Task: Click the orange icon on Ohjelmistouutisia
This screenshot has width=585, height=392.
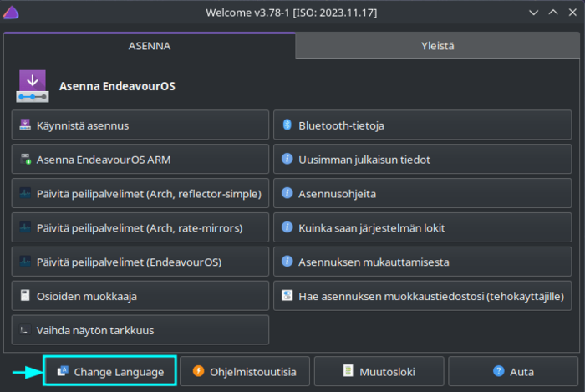Action: 198,371
